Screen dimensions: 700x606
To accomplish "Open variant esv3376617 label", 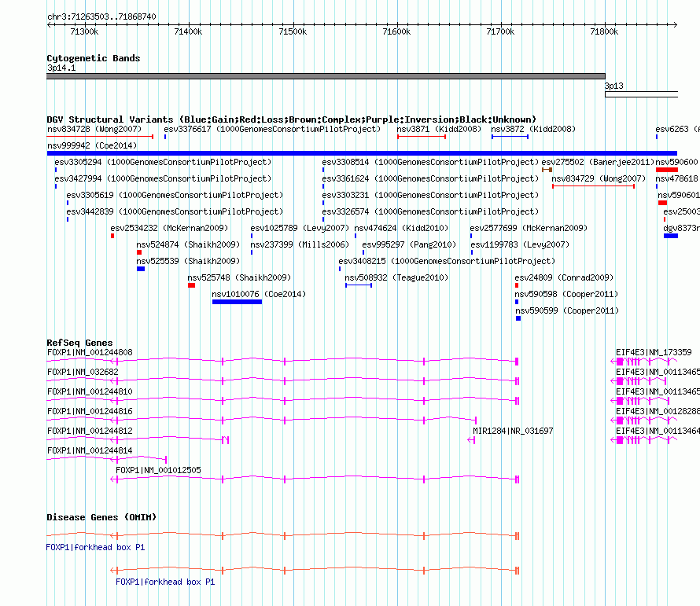I will coord(272,129).
